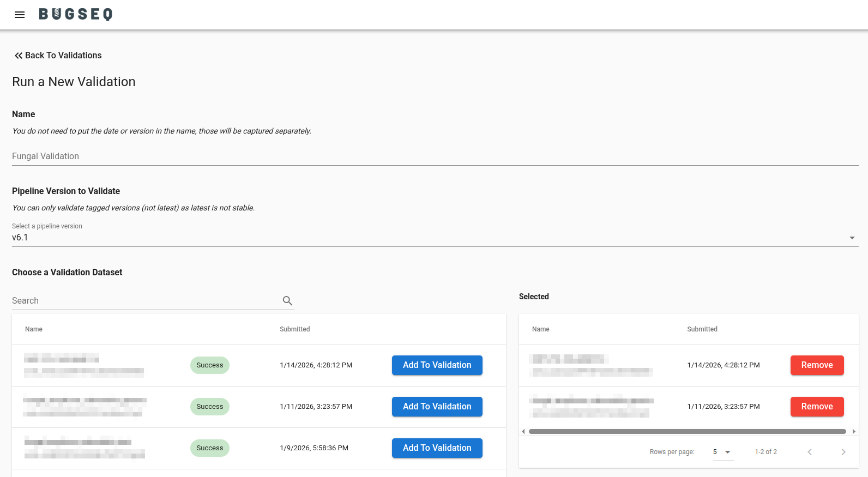
Task: Open the hamburger navigation menu
Action: pos(20,15)
